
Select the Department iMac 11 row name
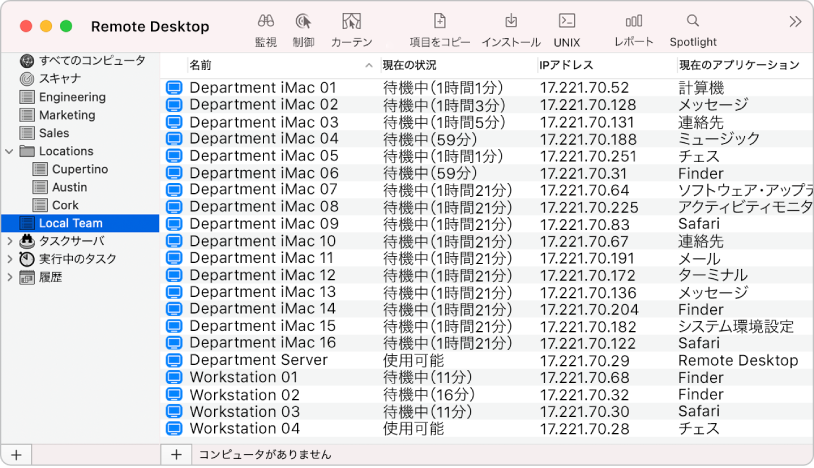(x=262, y=258)
